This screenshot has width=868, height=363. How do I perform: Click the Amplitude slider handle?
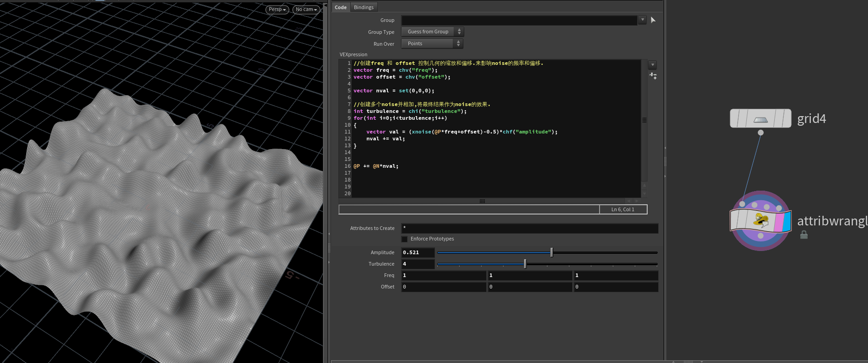coord(552,252)
